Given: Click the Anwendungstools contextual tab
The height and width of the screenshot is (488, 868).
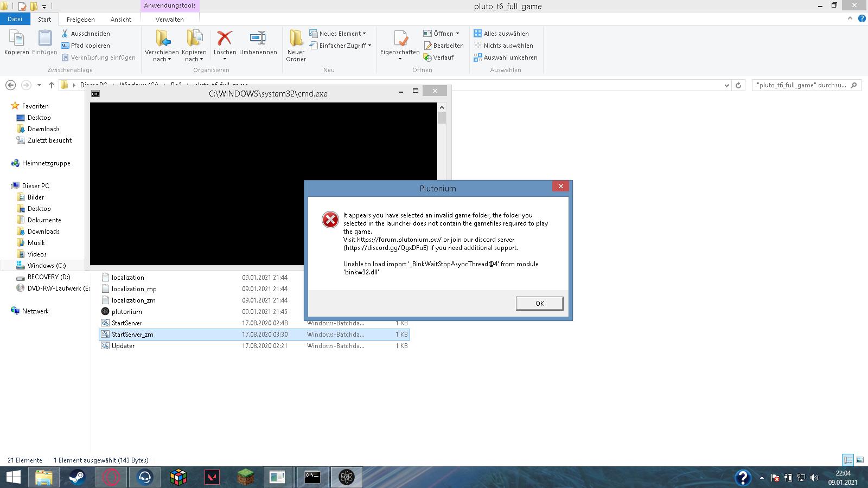Looking at the screenshot, I should tap(170, 6).
